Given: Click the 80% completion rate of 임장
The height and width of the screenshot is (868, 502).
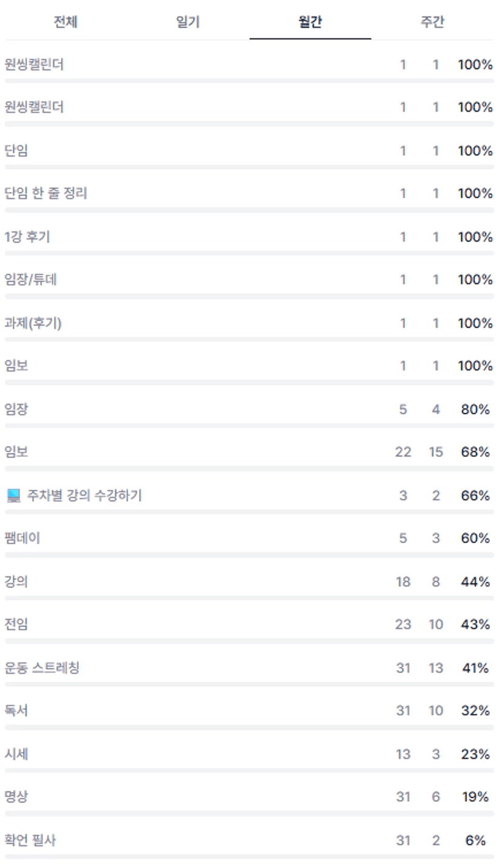Looking at the screenshot, I should [x=475, y=409].
